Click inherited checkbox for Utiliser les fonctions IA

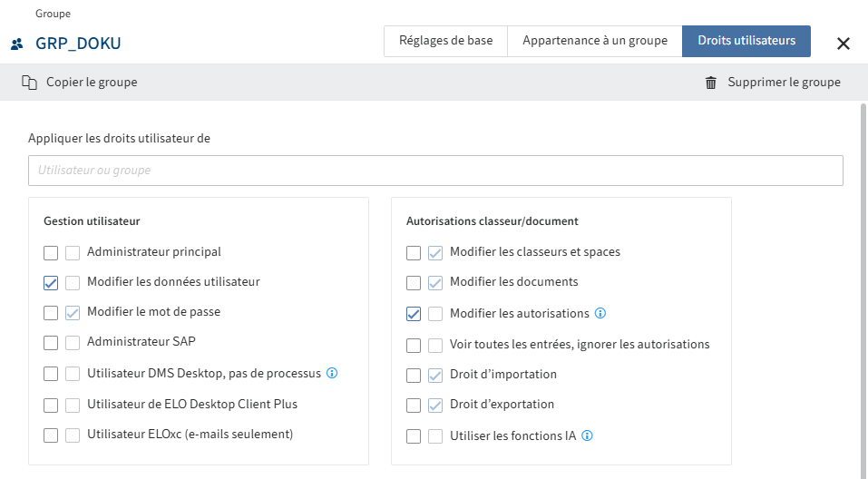[435, 436]
